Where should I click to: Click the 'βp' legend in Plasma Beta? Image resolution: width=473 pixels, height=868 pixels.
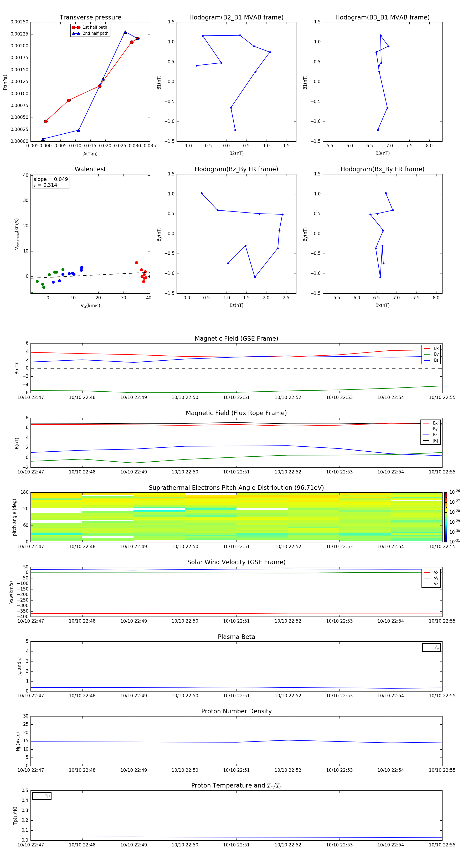click(x=431, y=647)
